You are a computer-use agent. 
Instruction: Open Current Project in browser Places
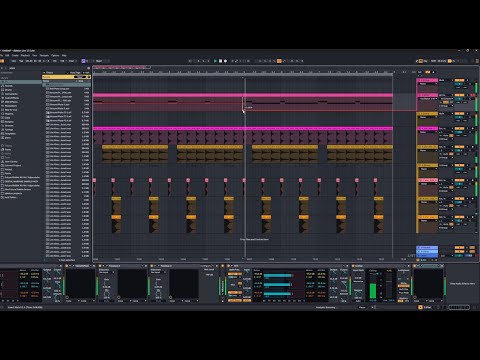click(x=13, y=165)
